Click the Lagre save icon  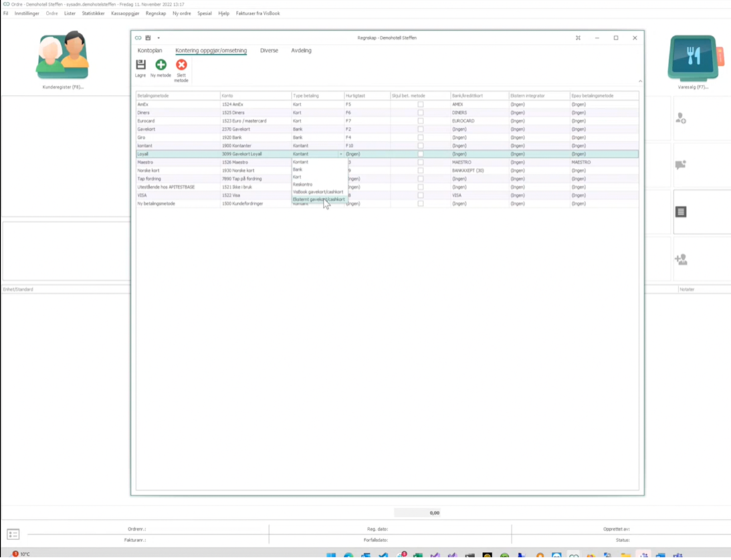coord(140,64)
